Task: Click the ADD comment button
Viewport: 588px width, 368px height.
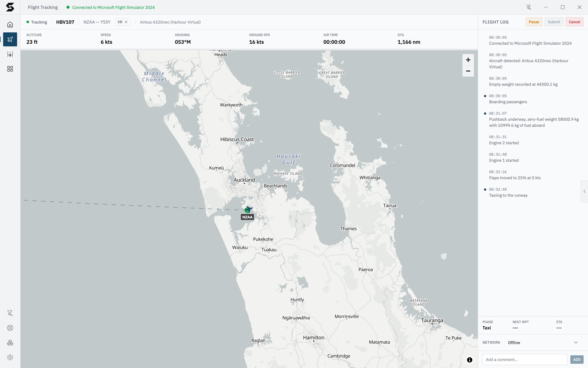Action: (x=577, y=360)
